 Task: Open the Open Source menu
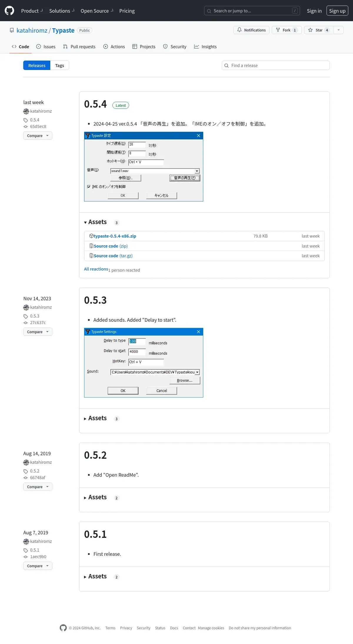(x=97, y=11)
